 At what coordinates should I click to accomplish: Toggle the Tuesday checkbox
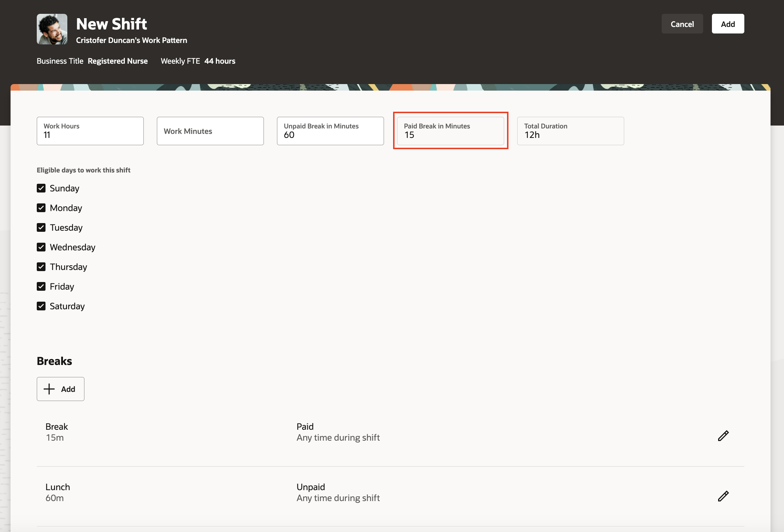tap(41, 227)
